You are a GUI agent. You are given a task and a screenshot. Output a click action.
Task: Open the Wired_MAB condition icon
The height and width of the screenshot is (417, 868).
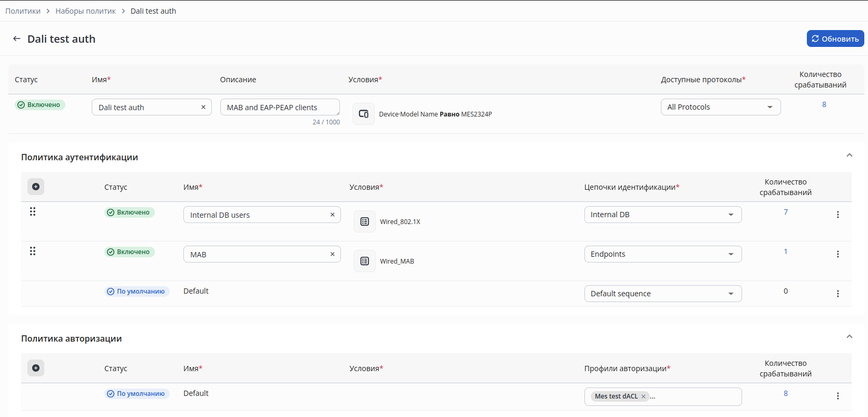click(x=365, y=261)
